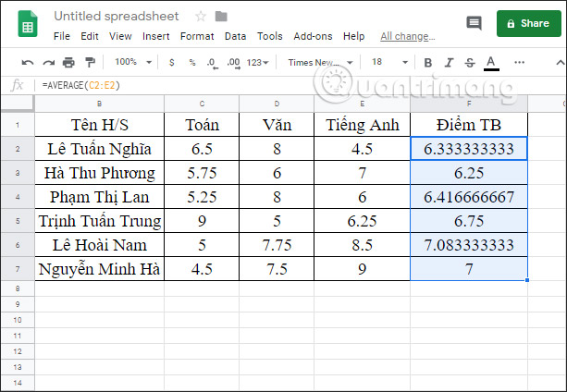Select cell 7.083333333
The height and width of the screenshot is (392, 567).
469,245
